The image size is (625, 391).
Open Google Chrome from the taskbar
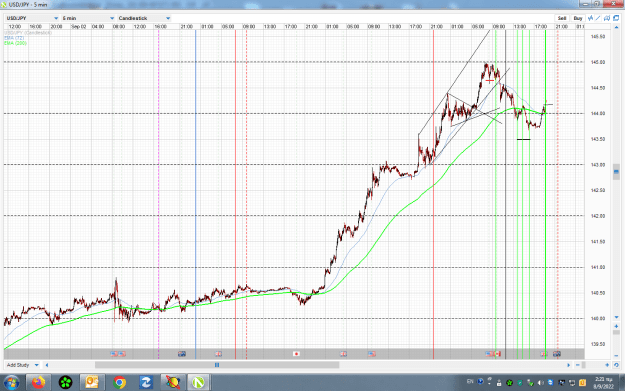[119, 383]
